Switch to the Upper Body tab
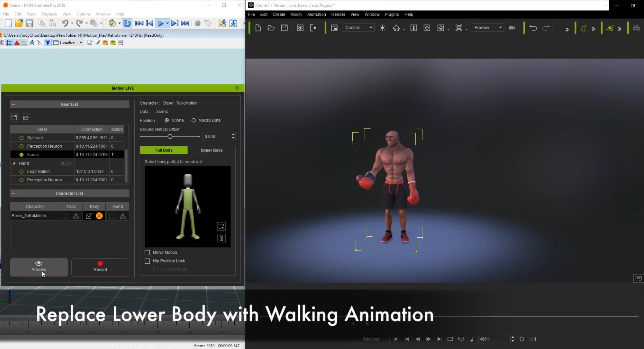Screen dimensions: 644x349 click(x=211, y=150)
